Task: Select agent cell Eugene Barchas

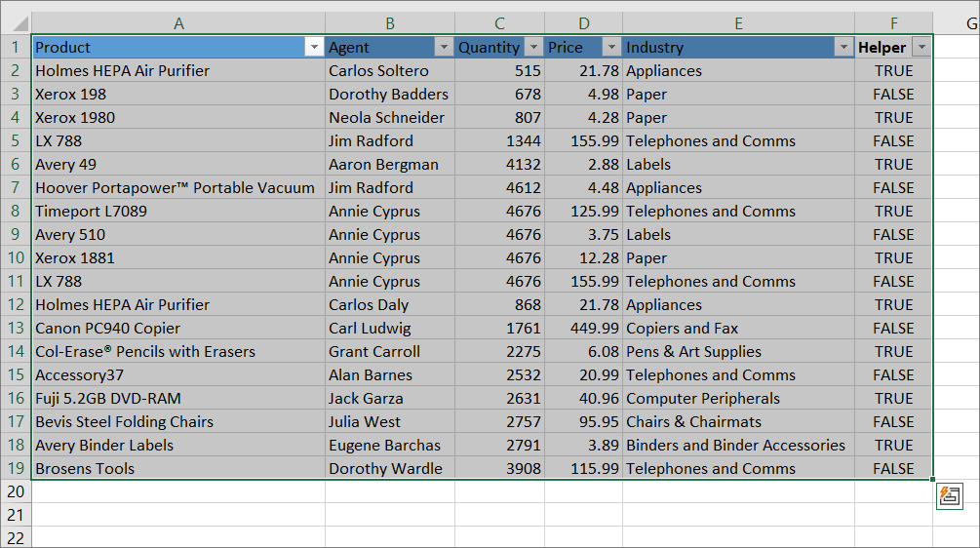Action: click(390, 446)
